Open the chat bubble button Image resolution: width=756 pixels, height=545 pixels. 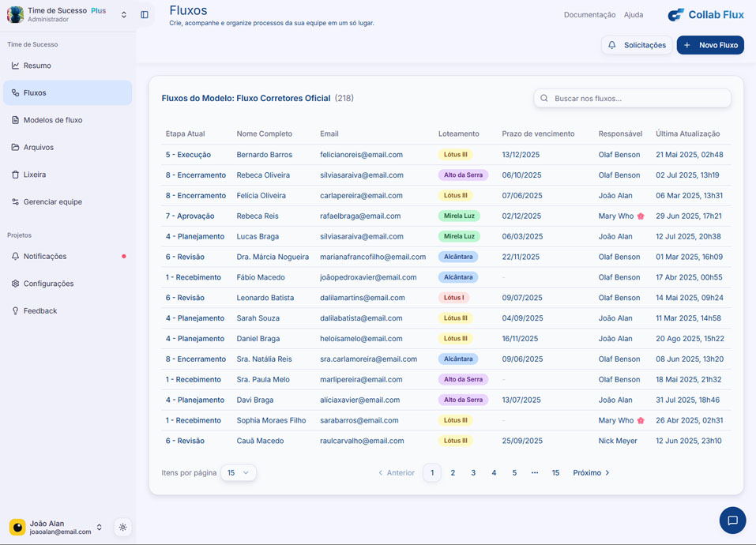(732, 521)
